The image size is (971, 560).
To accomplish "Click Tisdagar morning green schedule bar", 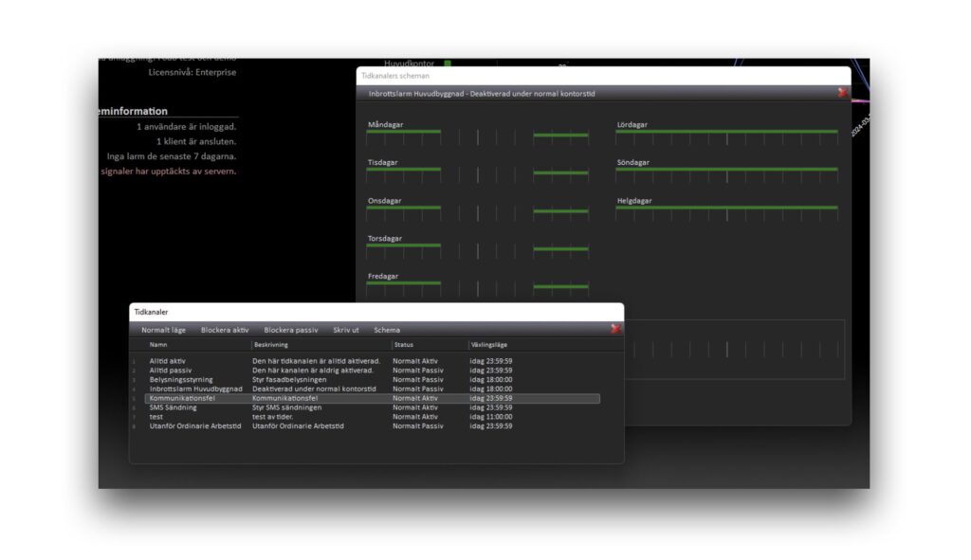I will tap(404, 169).
